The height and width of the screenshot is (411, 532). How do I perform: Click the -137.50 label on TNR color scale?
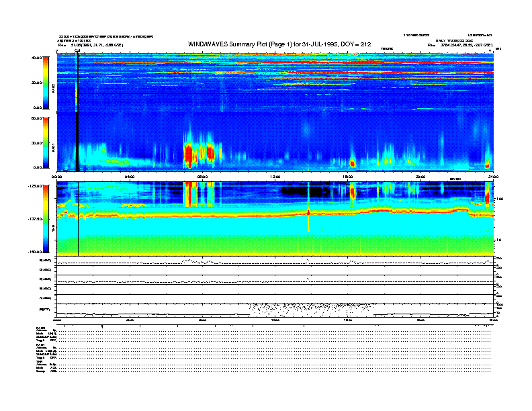(x=35, y=219)
